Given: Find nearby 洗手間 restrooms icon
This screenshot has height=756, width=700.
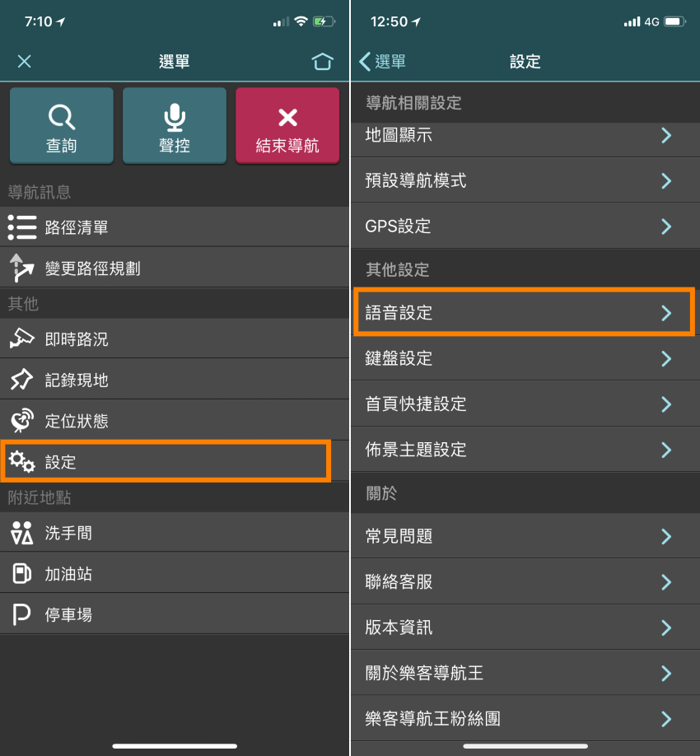Looking at the screenshot, I should point(22,533).
